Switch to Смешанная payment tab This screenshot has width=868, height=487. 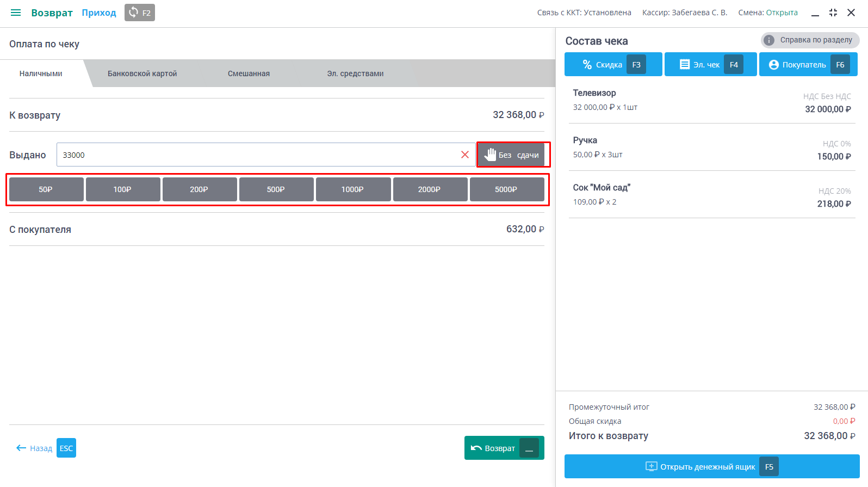249,73
